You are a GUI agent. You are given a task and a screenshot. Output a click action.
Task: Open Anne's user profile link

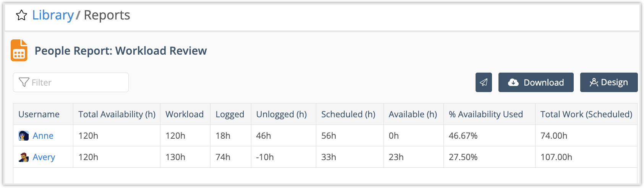tap(43, 136)
